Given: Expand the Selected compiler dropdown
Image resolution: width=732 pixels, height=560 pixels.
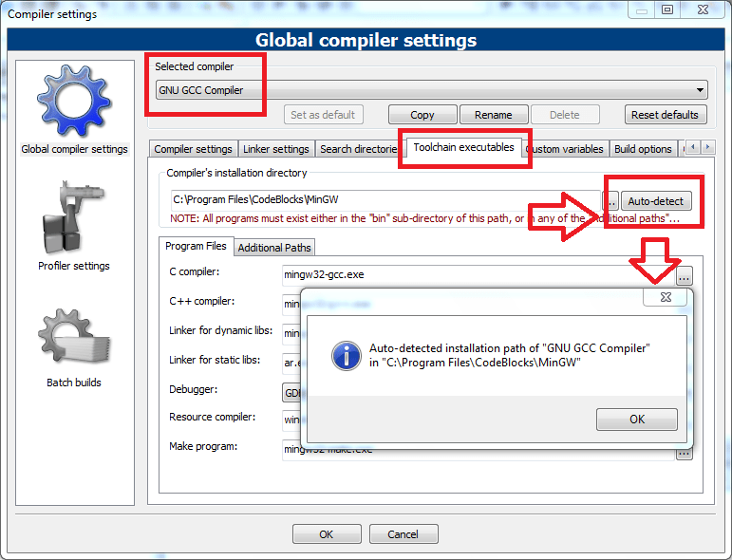Looking at the screenshot, I should pyautogui.click(x=700, y=90).
